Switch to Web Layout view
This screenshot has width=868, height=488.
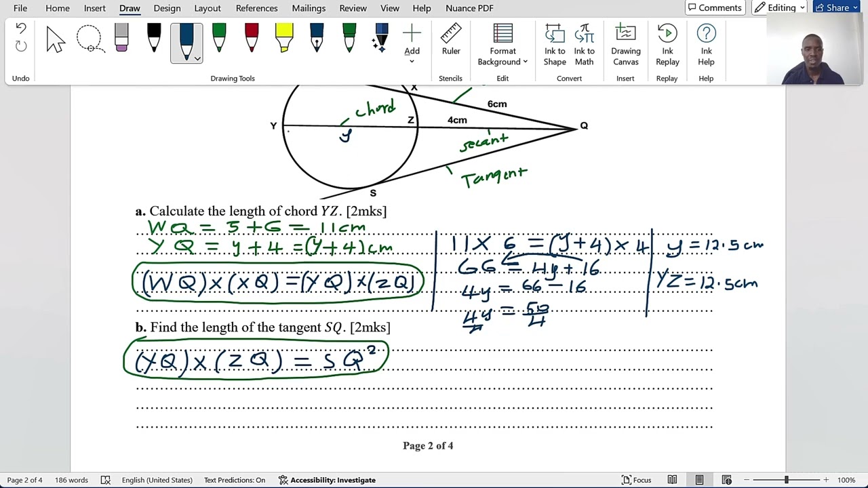(x=726, y=480)
